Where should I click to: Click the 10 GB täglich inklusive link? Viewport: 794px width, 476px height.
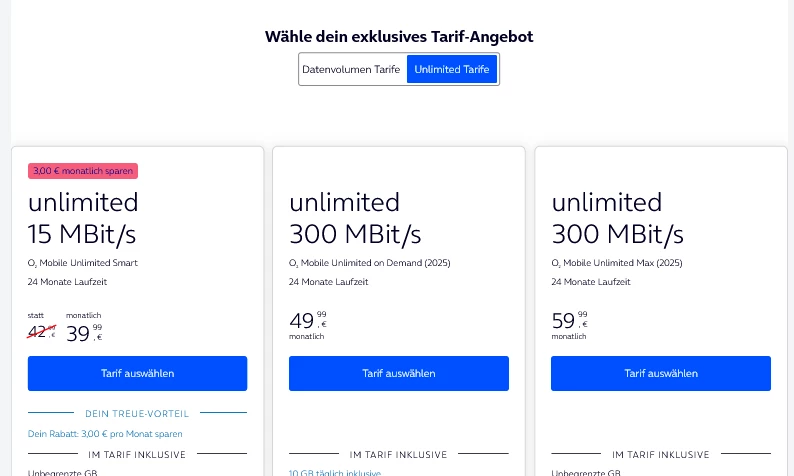click(x=335, y=472)
